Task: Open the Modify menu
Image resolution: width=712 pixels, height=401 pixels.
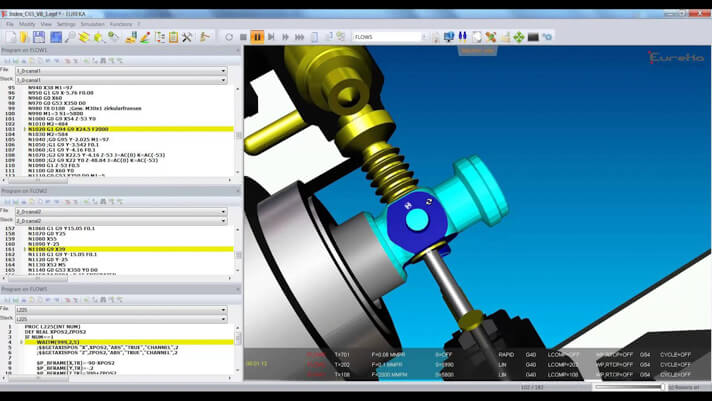Action: 27,23
